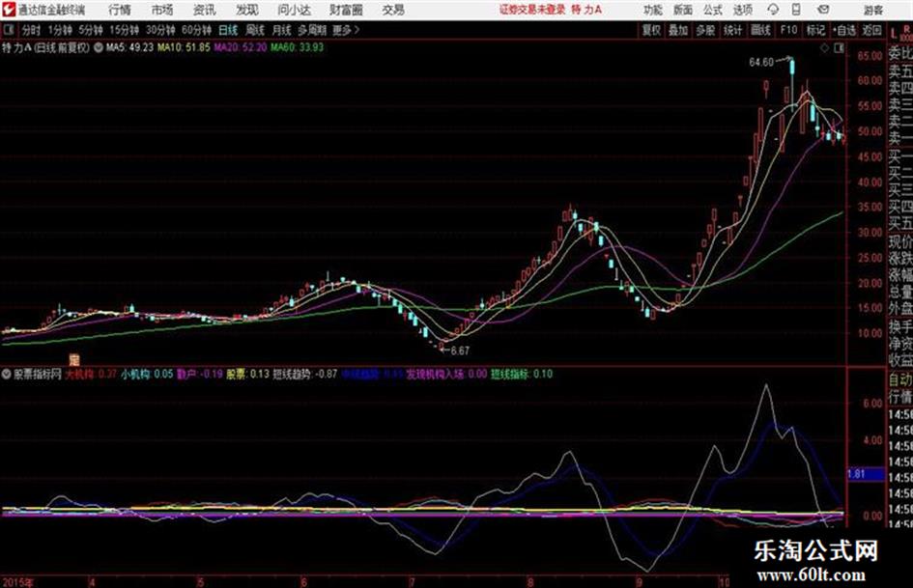913x588 pixels.
Task: Toggle the left sidebar panel icon
Action: click(8, 29)
